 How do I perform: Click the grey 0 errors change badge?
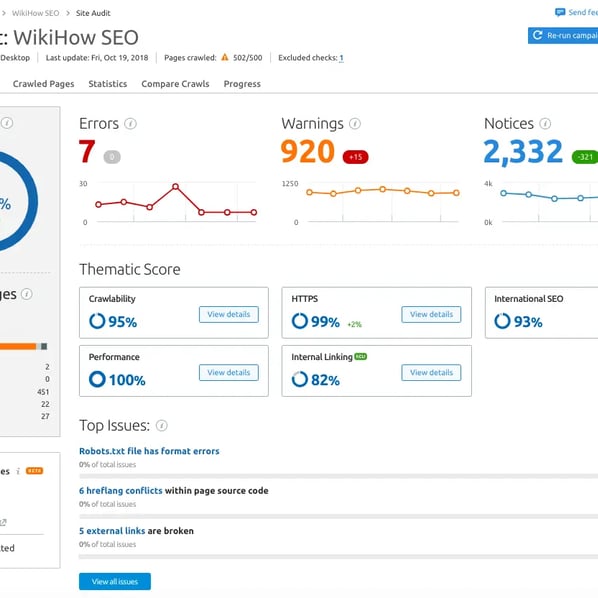point(112,157)
